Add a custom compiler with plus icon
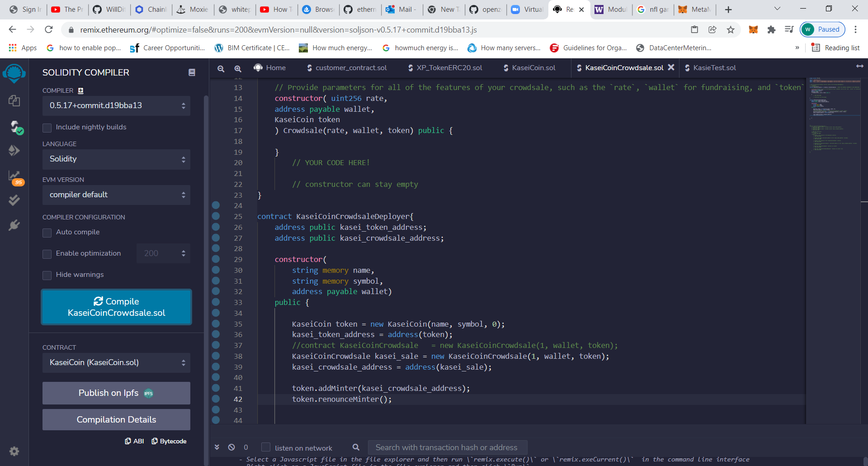This screenshot has width=868, height=466. coord(80,90)
